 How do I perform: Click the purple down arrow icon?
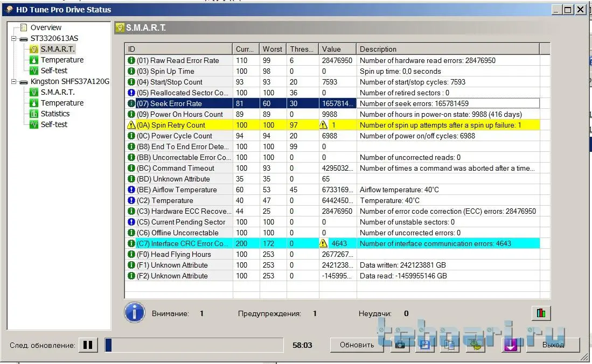pos(511,345)
